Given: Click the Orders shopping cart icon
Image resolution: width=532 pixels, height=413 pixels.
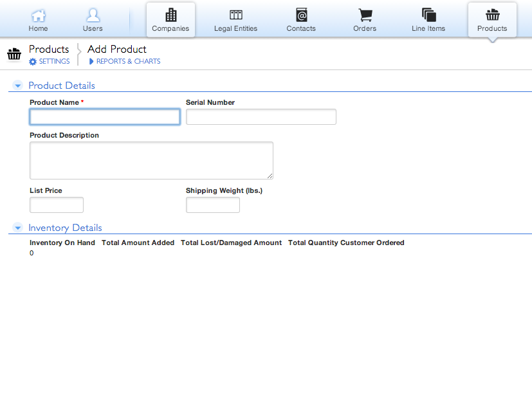Looking at the screenshot, I should point(365,15).
